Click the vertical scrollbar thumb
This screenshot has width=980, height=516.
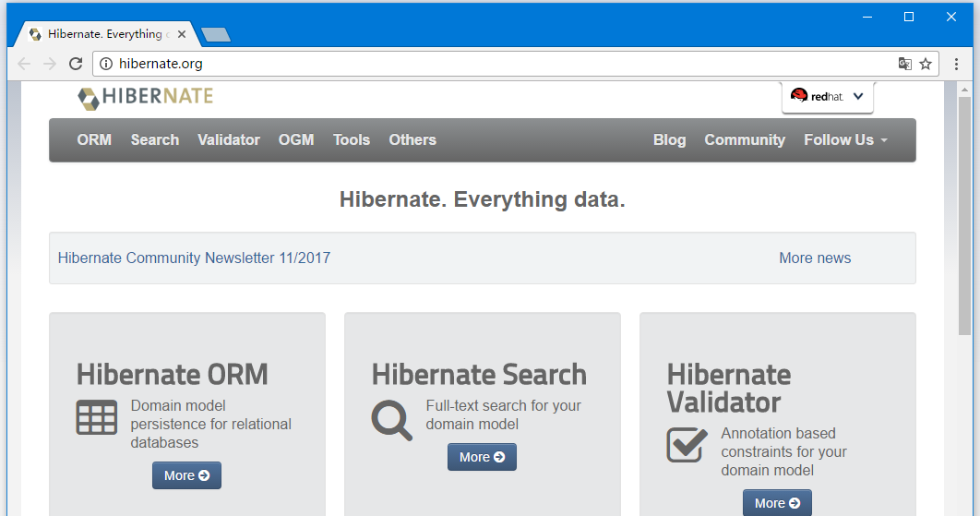[965, 216]
